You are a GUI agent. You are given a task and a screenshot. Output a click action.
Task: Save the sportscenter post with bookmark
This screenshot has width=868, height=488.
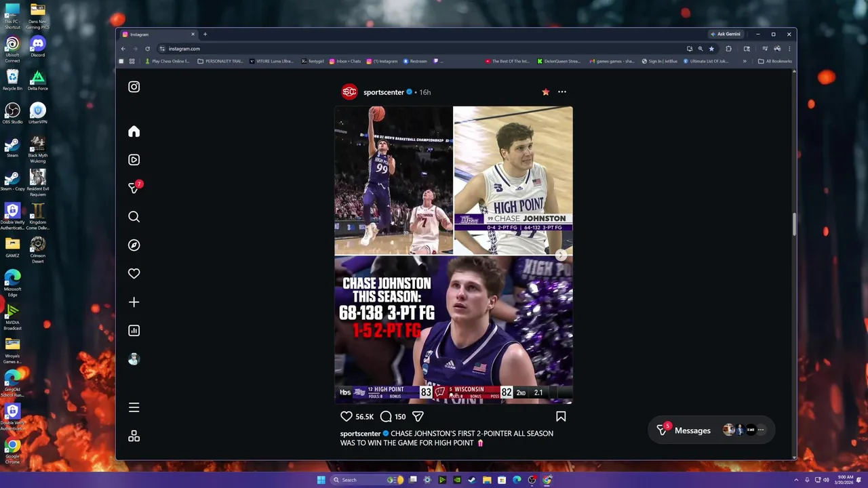(x=561, y=416)
